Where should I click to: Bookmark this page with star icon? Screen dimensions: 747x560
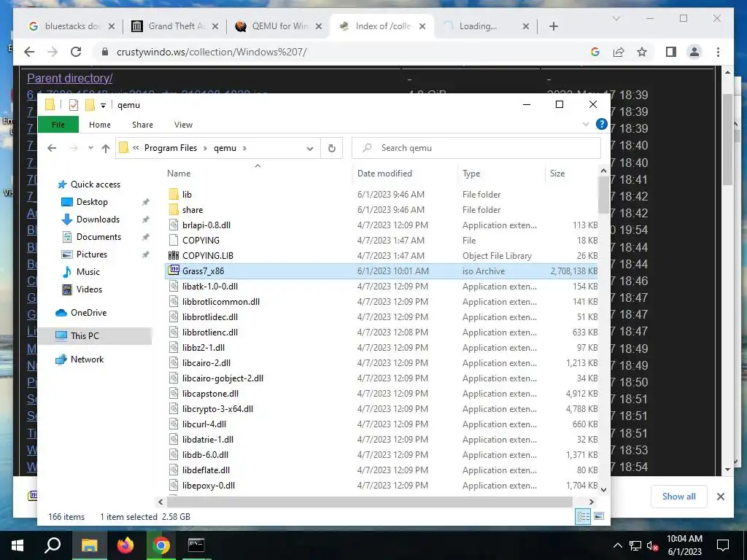point(642,52)
